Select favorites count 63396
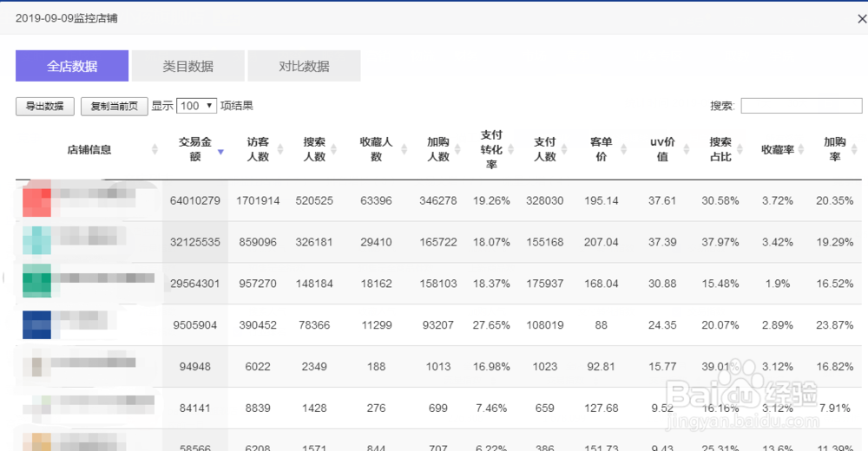This screenshot has height=451, width=868. click(x=377, y=201)
